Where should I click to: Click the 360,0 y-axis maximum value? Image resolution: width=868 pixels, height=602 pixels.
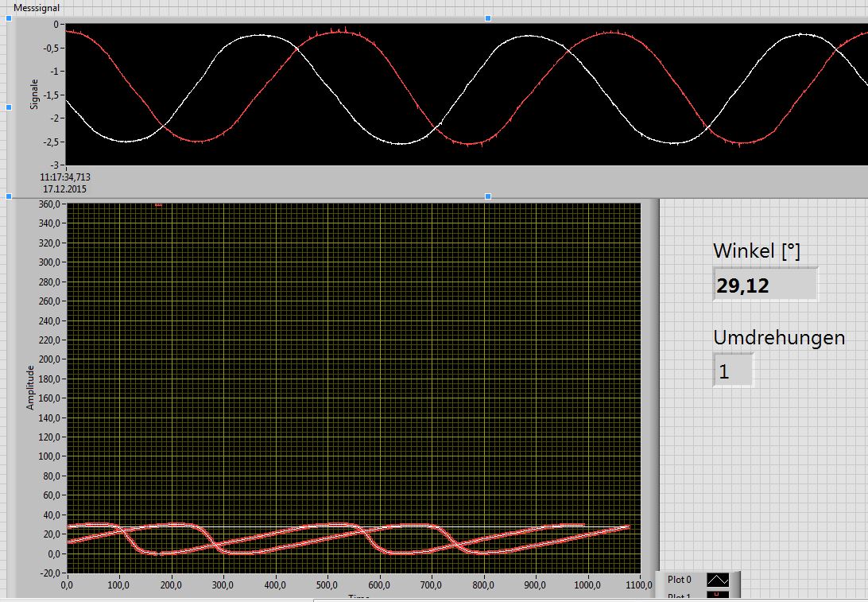(48, 204)
